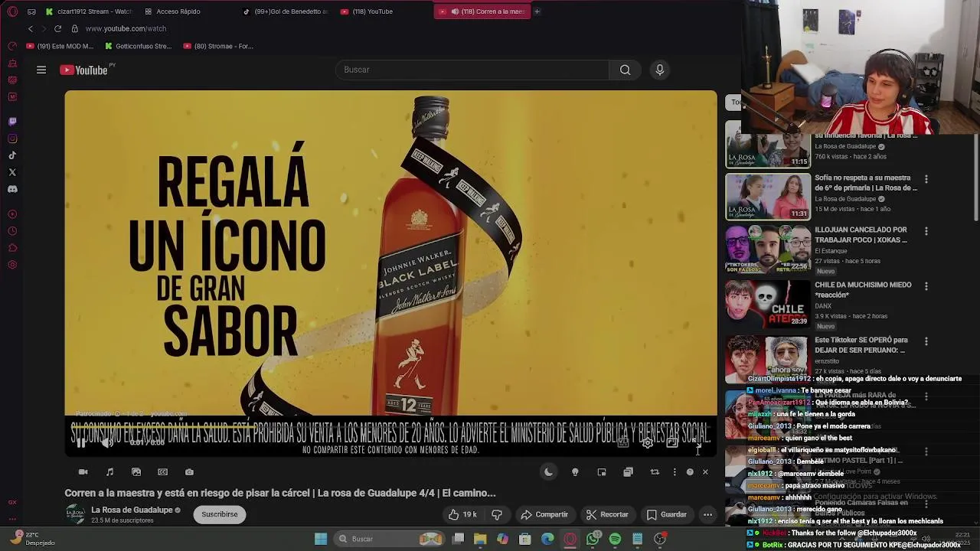980x551 pixels.
Task: Open the Opera menu logo
Action: tap(12, 11)
